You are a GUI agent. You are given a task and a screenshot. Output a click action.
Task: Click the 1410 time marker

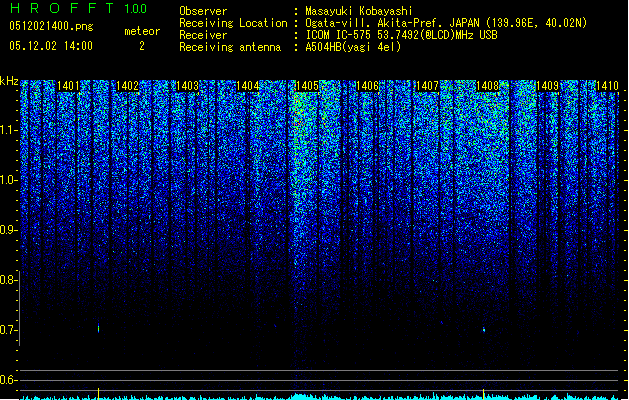coord(607,86)
